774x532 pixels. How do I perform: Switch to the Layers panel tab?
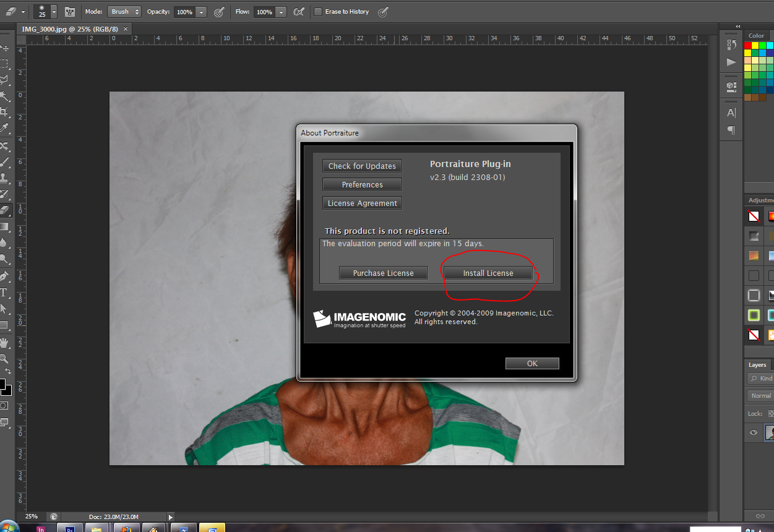[757, 365]
